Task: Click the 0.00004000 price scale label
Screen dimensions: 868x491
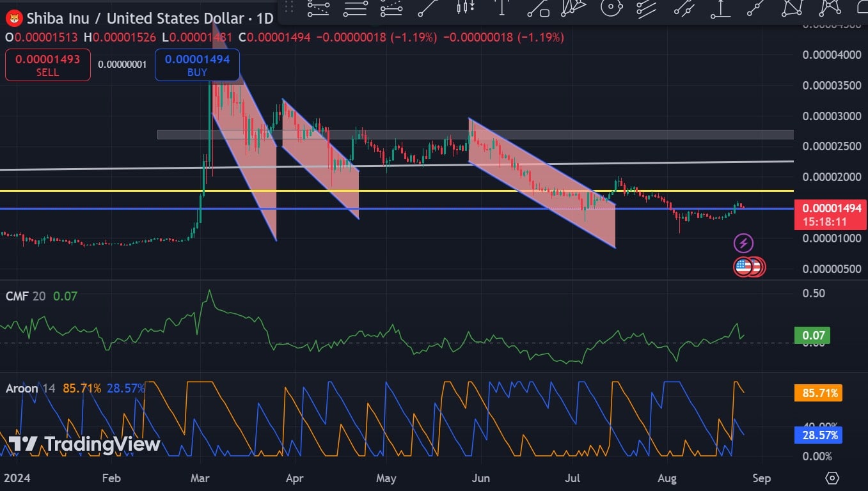Action: point(832,56)
